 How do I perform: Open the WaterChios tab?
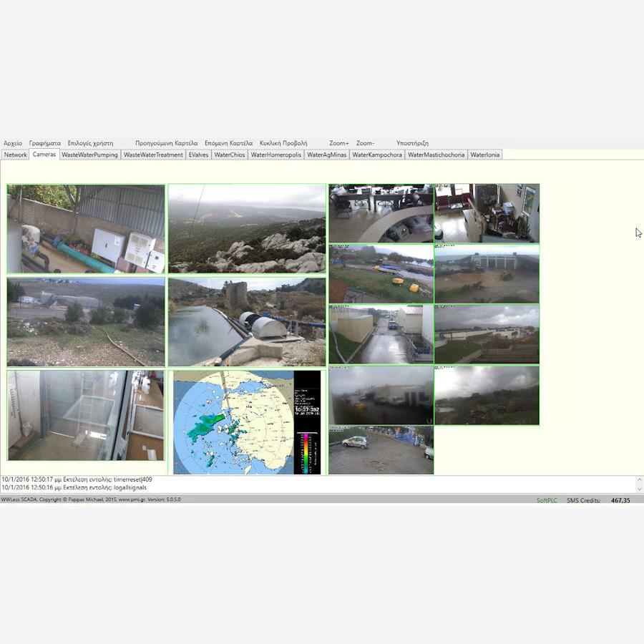click(230, 155)
